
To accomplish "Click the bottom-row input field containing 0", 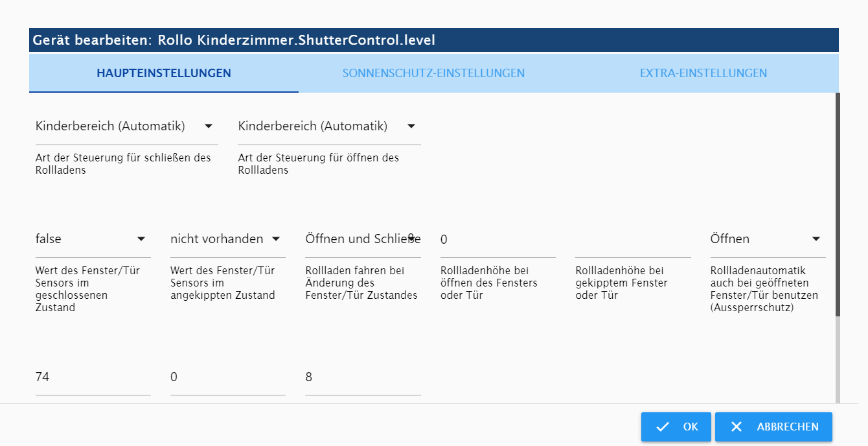I will click(228, 377).
